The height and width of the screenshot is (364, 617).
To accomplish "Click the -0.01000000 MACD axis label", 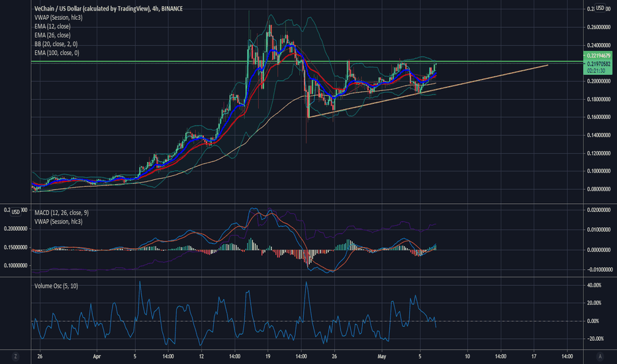I will (x=598, y=269).
